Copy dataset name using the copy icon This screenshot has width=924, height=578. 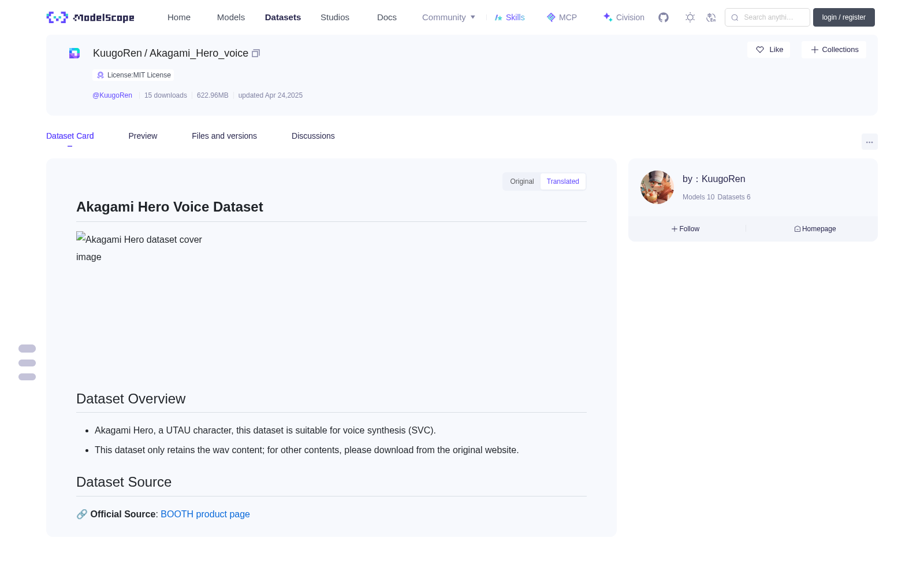[x=256, y=53]
